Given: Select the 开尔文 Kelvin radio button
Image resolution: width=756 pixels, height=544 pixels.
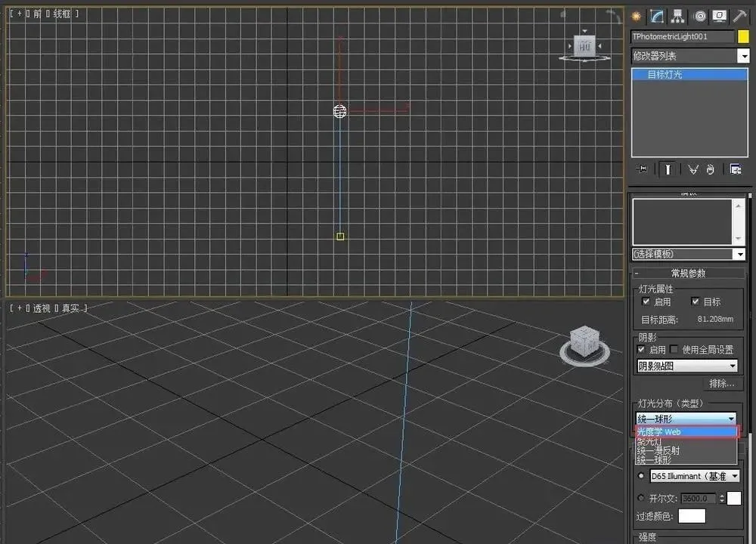Looking at the screenshot, I should pyautogui.click(x=641, y=498).
